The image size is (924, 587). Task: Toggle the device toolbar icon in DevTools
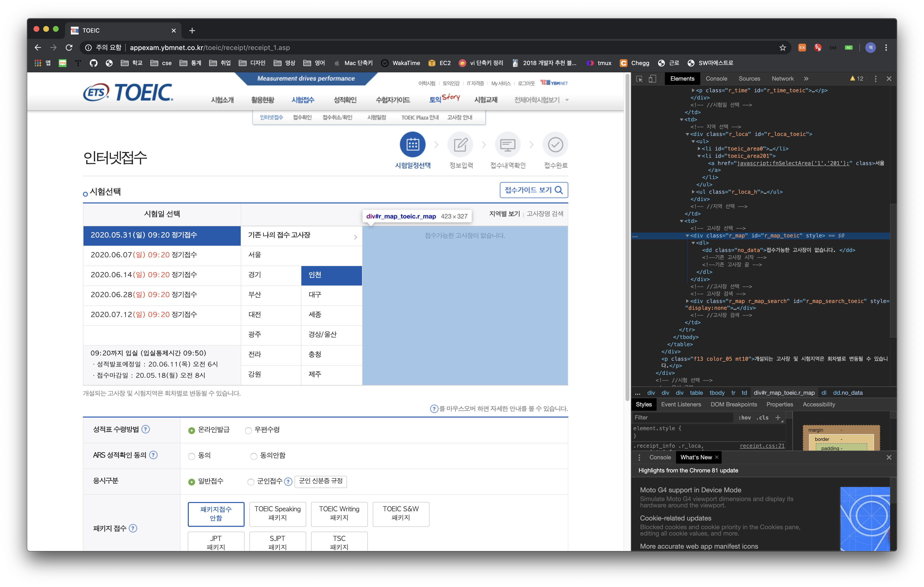[652, 79]
